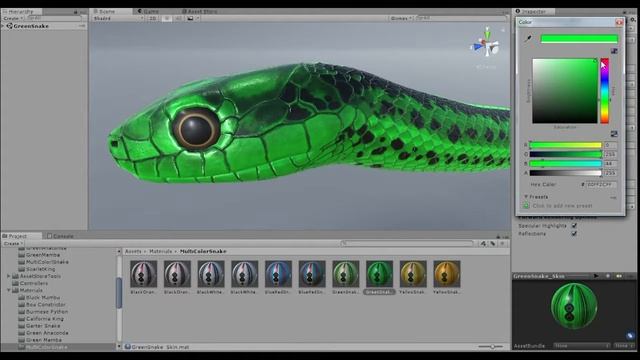Toggle the 2D scene view mode
The height and width of the screenshot is (360, 640).
click(153, 18)
